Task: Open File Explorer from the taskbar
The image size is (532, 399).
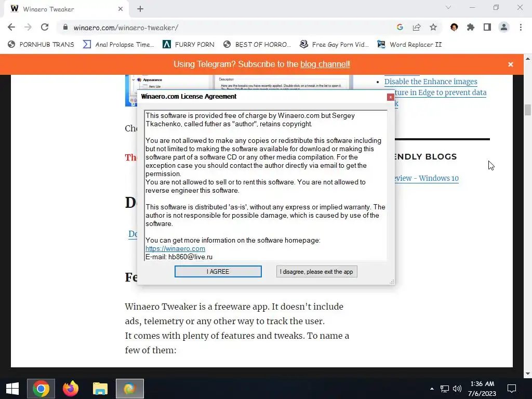Action: click(100, 389)
